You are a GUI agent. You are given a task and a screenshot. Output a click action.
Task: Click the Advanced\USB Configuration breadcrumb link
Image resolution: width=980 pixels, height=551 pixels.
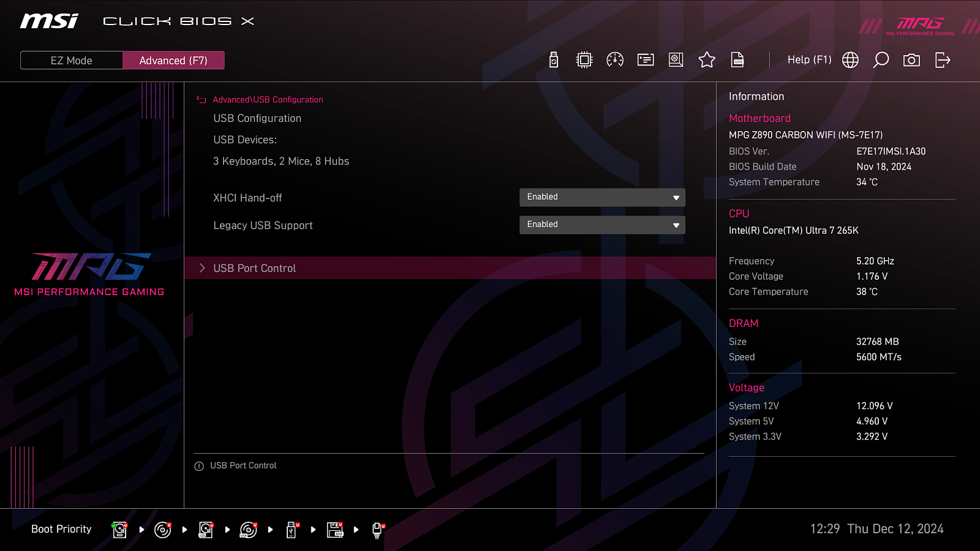[268, 100]
